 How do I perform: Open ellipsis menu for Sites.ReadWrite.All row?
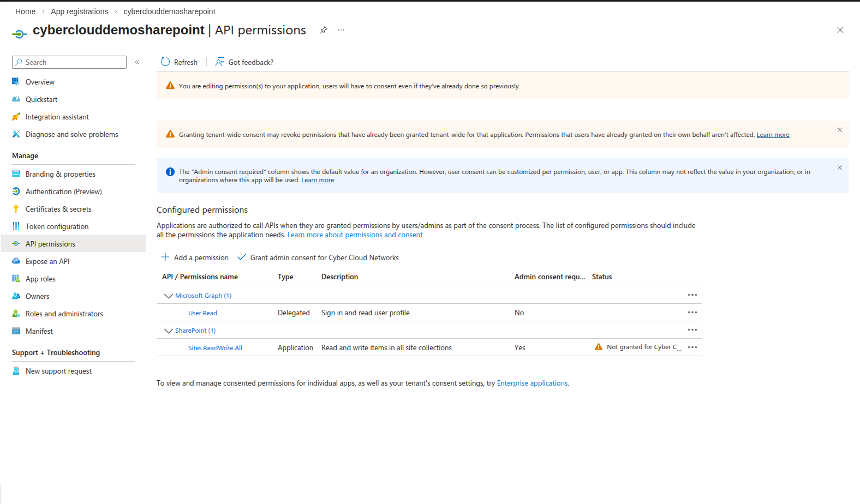coord(692,347)
